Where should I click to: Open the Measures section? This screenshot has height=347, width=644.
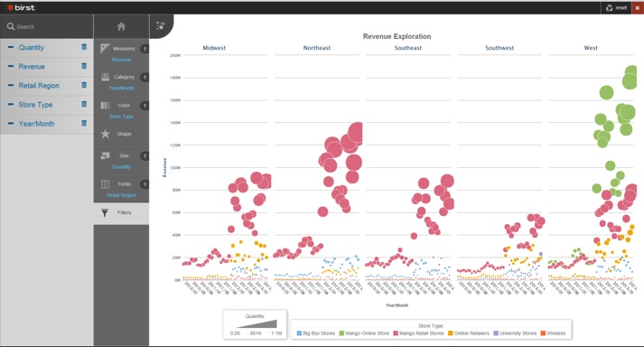tap(122, 53)
